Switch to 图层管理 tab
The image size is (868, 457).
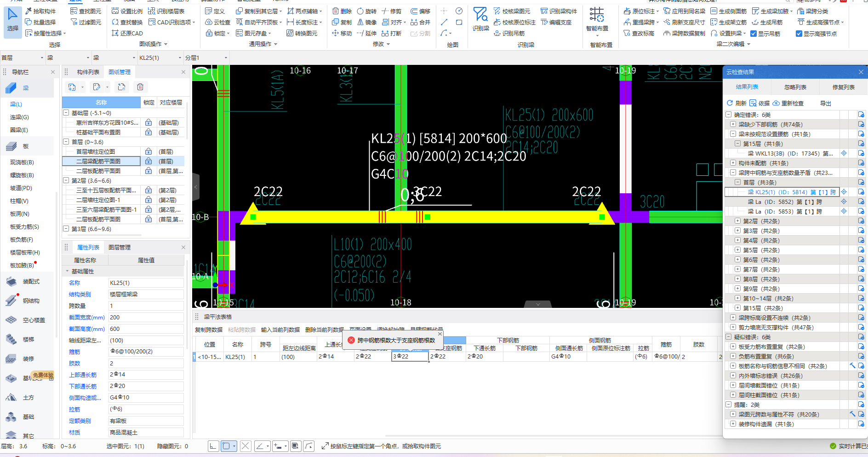click(120, 248)
